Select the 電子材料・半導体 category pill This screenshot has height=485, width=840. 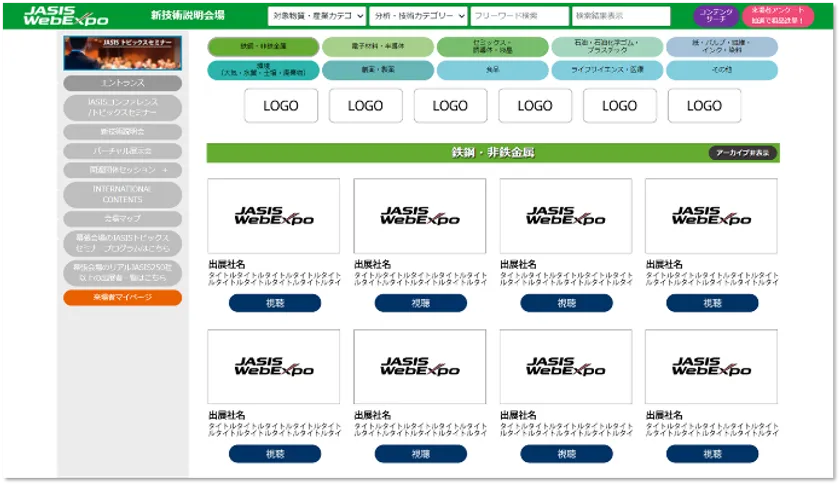tap(378, 47)
